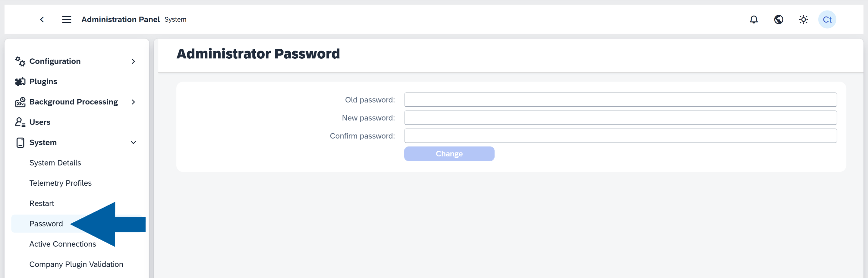Toggle light theme with the sun icon
Viewport: 868px width, 278px height.
[803, 19]
